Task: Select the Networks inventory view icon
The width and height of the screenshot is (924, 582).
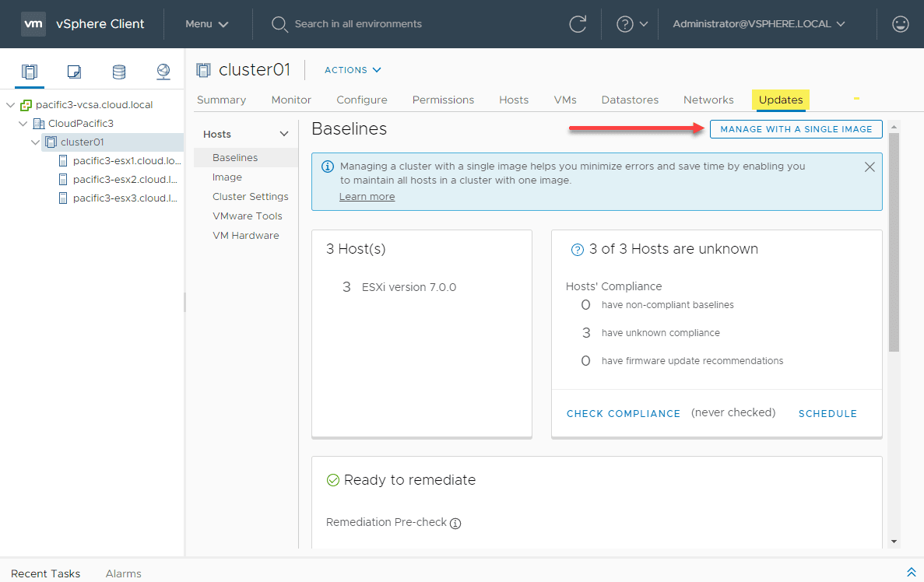Action: pos(163,71)
